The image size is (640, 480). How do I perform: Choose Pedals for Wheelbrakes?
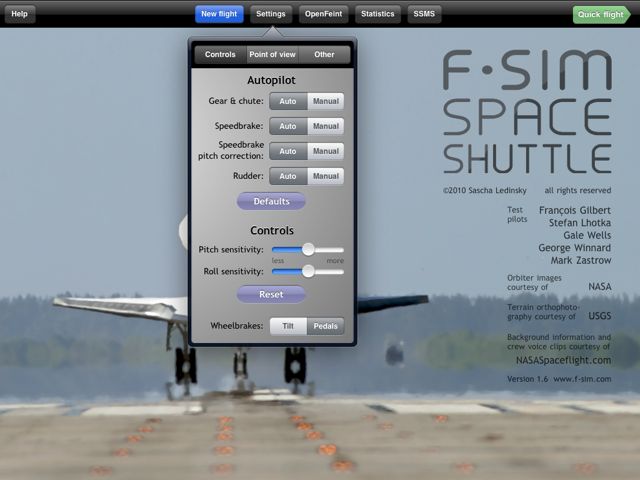point(326,326)
